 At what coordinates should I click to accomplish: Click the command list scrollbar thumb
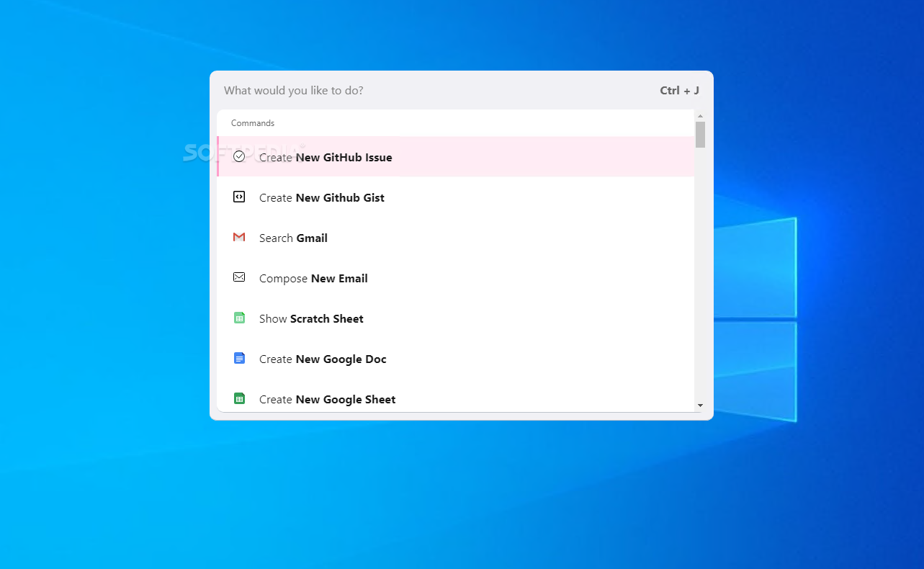[x=700, y=135]
